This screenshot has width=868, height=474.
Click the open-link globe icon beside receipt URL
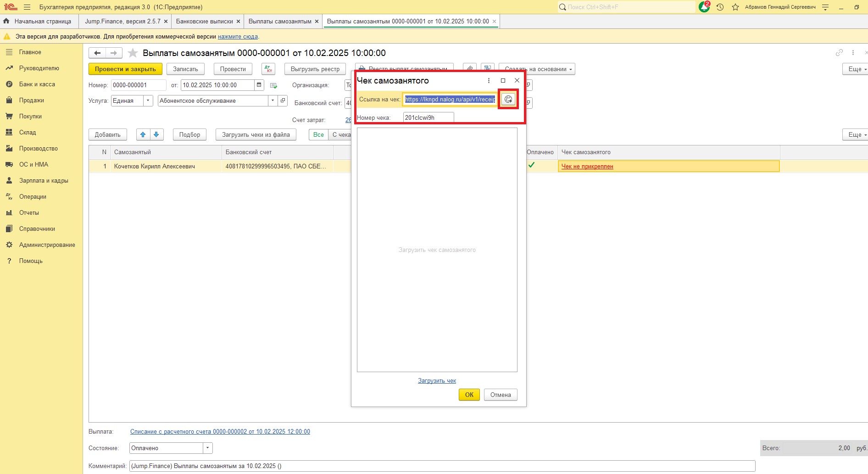(508, 99)
